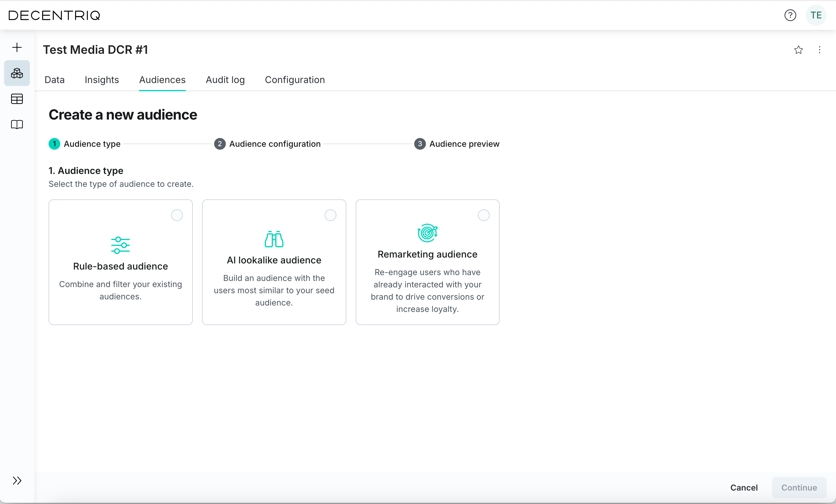Screen dimensions: 836x504
Task: Click the binoculars AI lookalike icon
Action: (x=274, y=239)
